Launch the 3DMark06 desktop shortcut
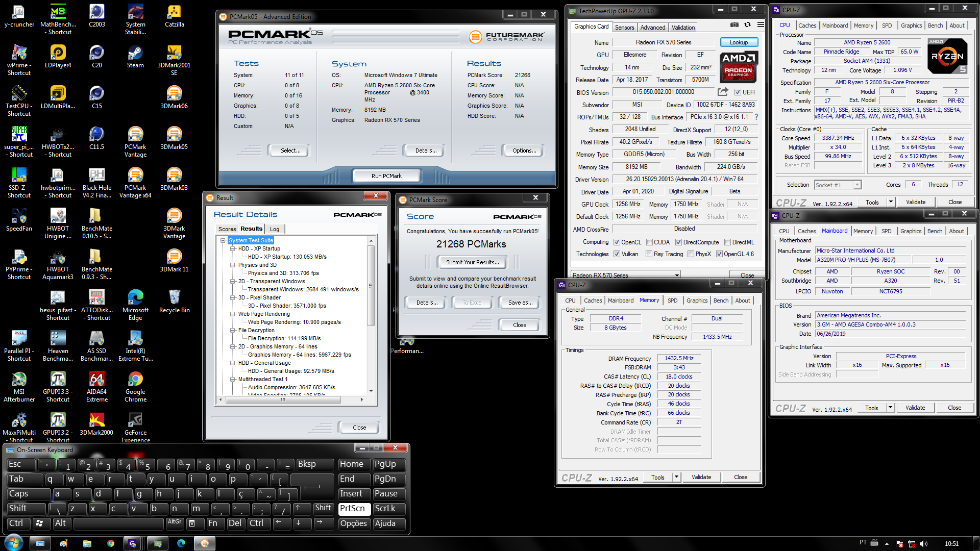Screen dimensions: 980x551 pos(174,97)
